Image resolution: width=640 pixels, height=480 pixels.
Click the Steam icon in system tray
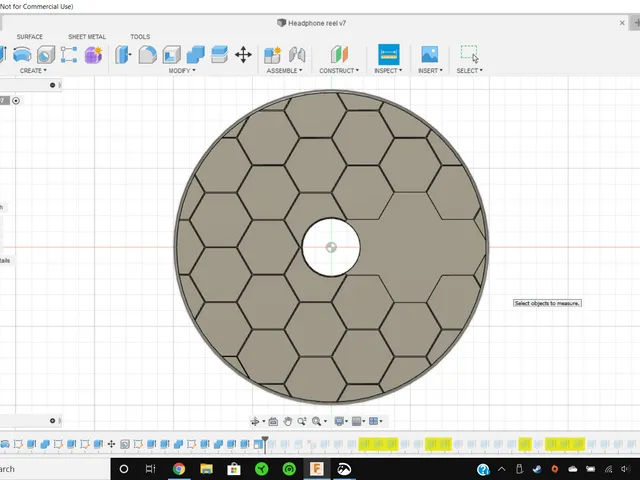pos(537,469)
